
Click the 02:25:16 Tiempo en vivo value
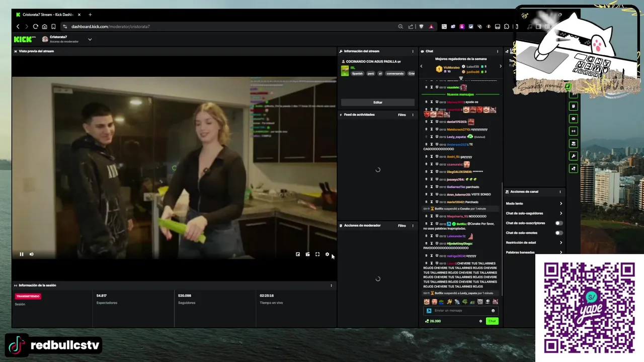coord(267,296)
